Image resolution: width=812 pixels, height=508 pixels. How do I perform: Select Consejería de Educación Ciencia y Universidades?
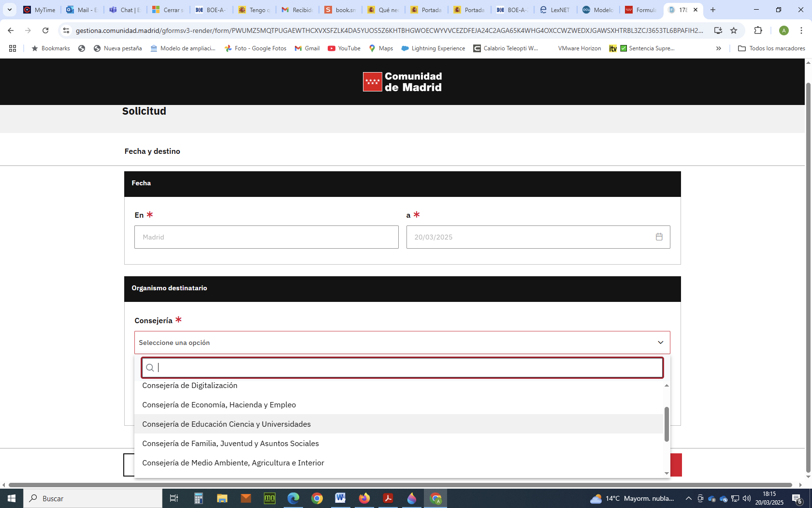click(x=226, y=424)
